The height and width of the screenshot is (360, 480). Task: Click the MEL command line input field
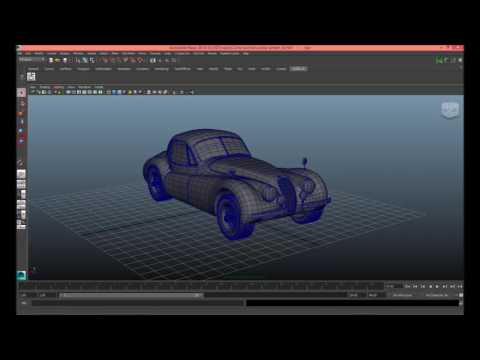click(x=138, y=303)
